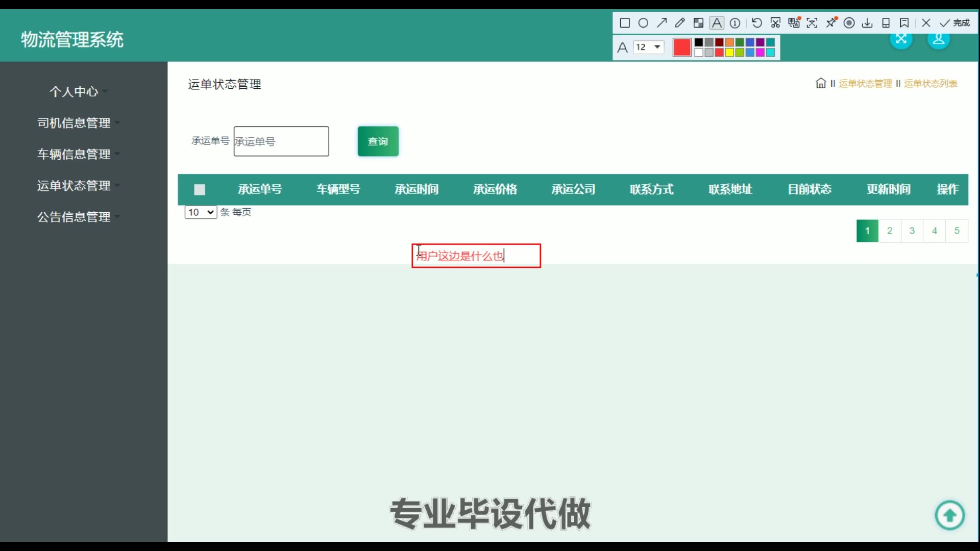Click the 车辆型号 column header
Screen dimensions: 980x551
[x=338, y=189]
